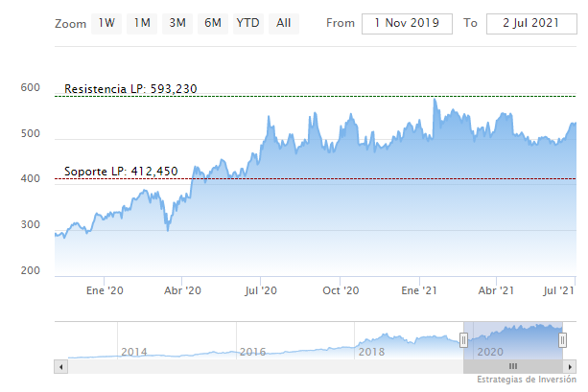Show All data range
The image size is (588, 392).
pyautogui.click(x=284, y=22)
